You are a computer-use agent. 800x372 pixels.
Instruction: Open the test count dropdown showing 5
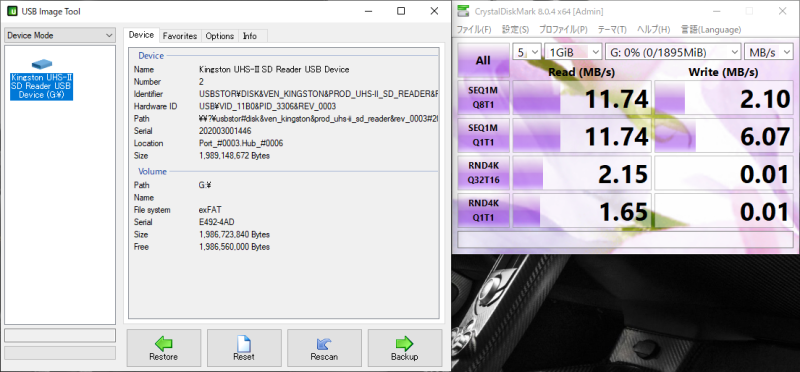coord(527,52)
